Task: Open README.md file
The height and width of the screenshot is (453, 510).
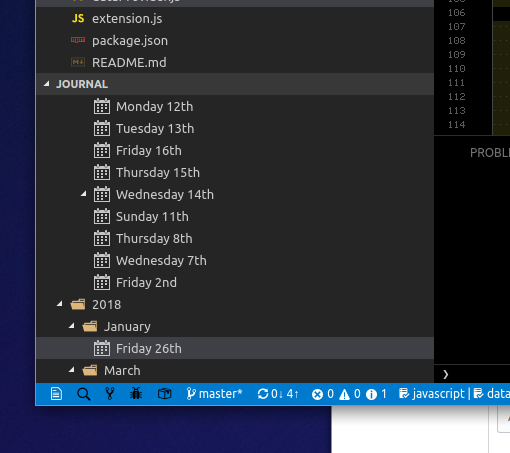Action: [x=235, y=62]
